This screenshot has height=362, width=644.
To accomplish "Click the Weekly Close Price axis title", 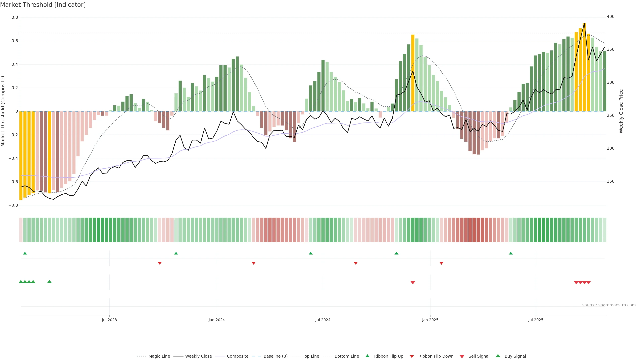I will pos(621,111).
